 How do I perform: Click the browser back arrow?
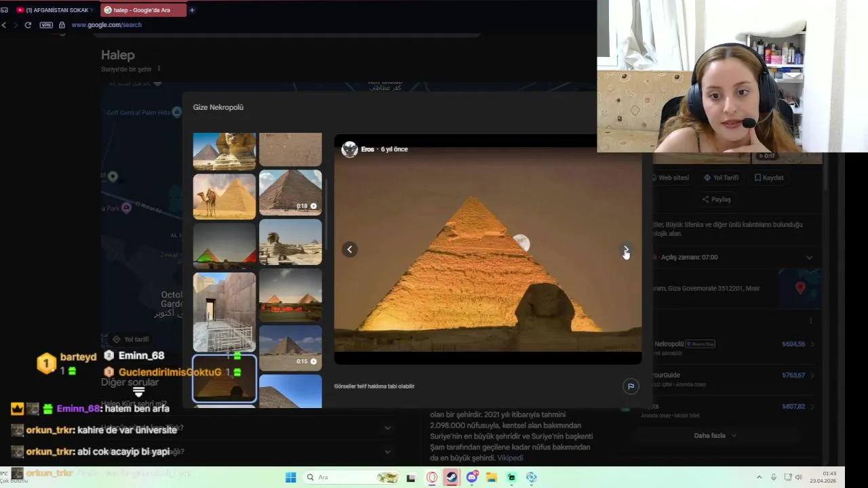click(x=4, y=25)
